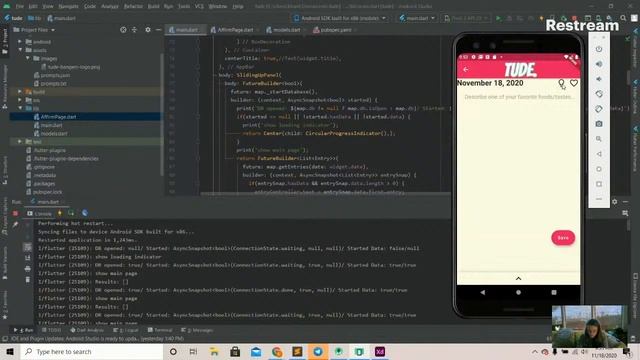
Task: Tap the pink Save button
Action: (563, 238)
